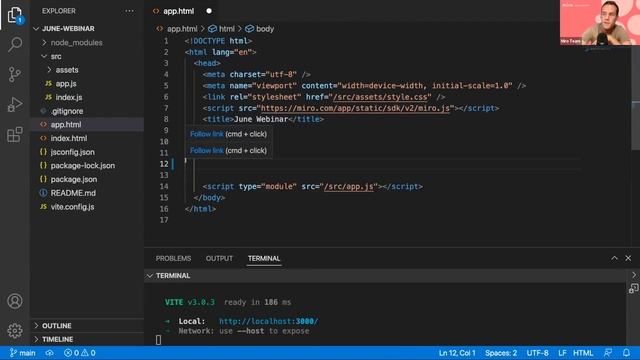
Task: Open the localhost:3000 link in terminal
Action: tap(268, 321)
